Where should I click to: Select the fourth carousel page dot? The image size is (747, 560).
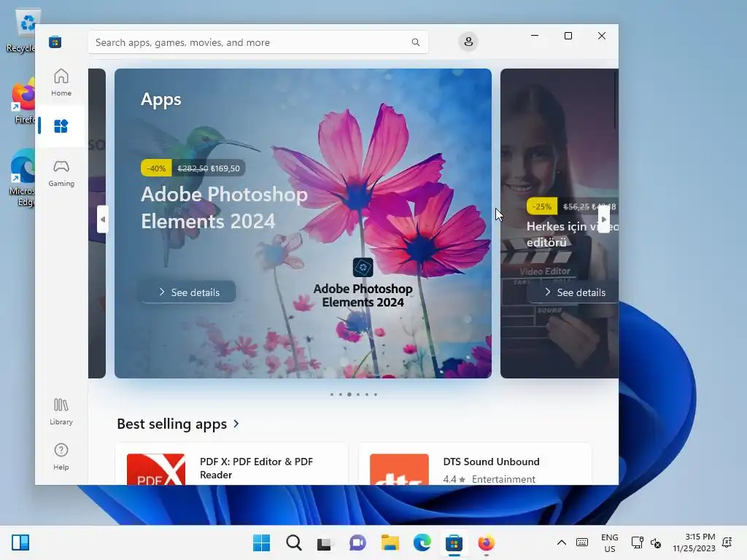click(358, 394)
